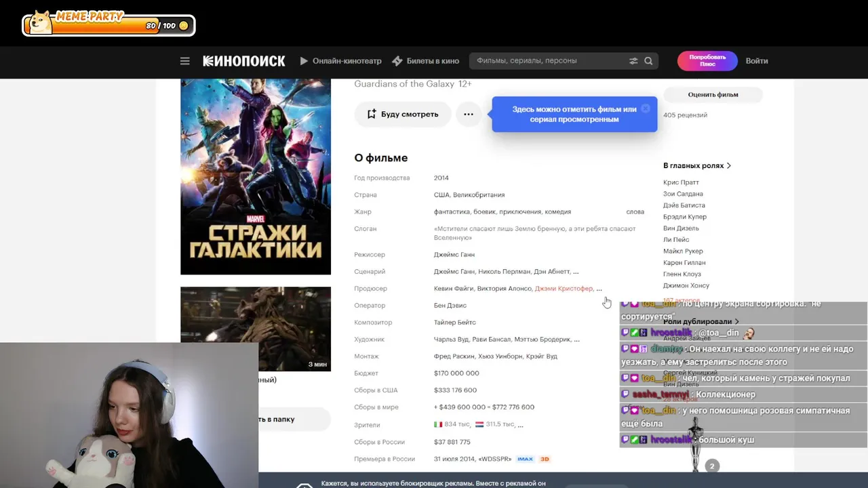
Task: Open producer Джеми Кристофер
Action: point(564,289)
